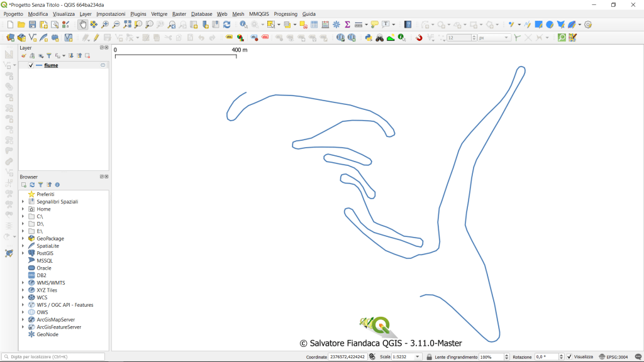Toggle the fiume layer visibility checkbox
Screen dimensions: 644x362
[x=31, y=65]
